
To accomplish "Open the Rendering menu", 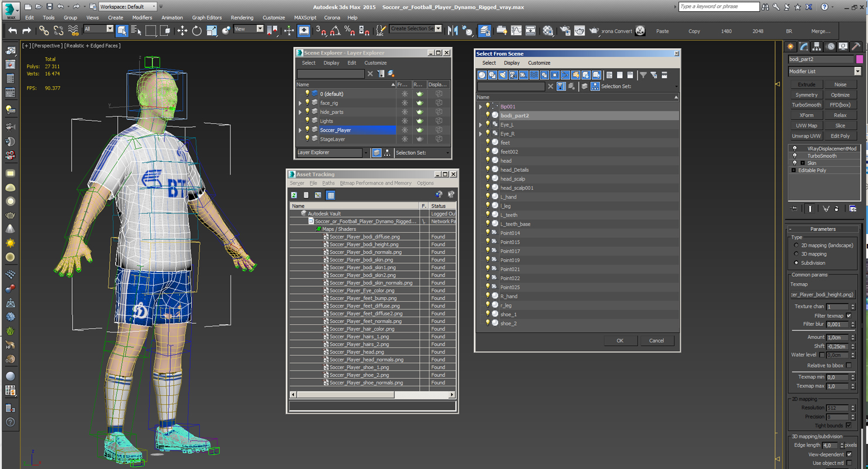I will pyautogui.click(x=242, y=18).
